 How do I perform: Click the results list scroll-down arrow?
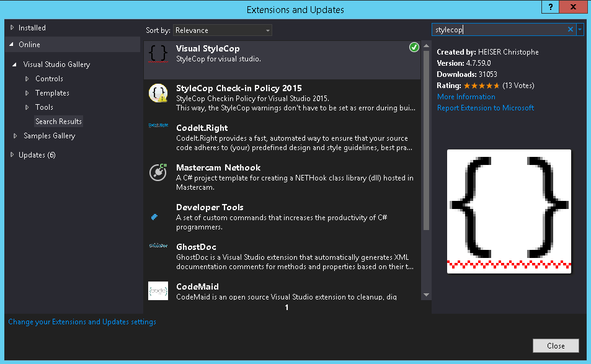[426, 295]
